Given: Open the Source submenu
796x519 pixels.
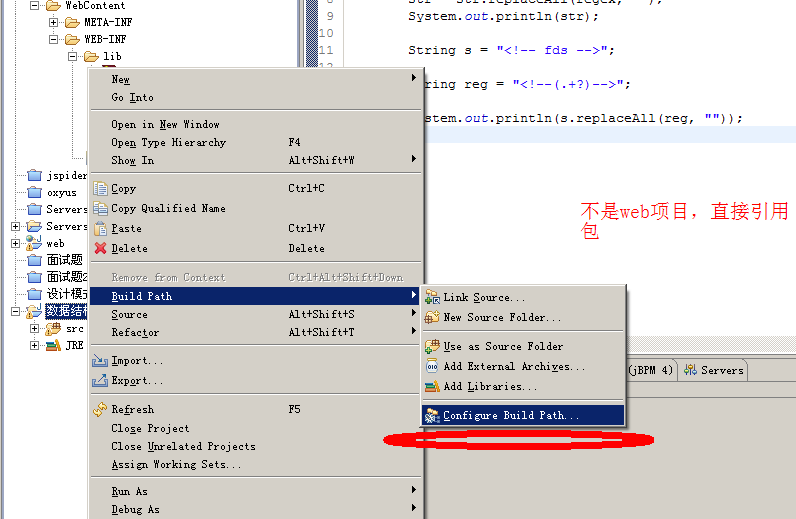Looking at the screenshot, I should pyautogui.click(x=256, y=314).
